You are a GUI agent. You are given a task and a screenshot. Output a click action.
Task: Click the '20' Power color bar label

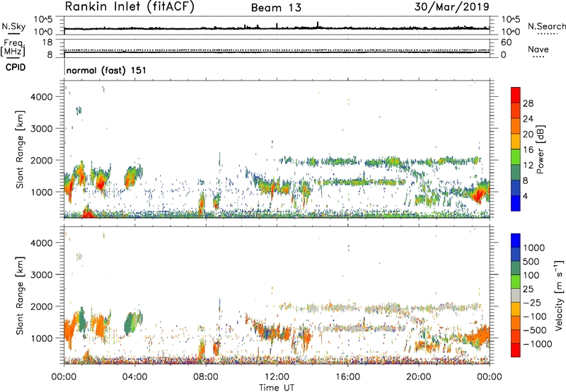tap(528, 134)
